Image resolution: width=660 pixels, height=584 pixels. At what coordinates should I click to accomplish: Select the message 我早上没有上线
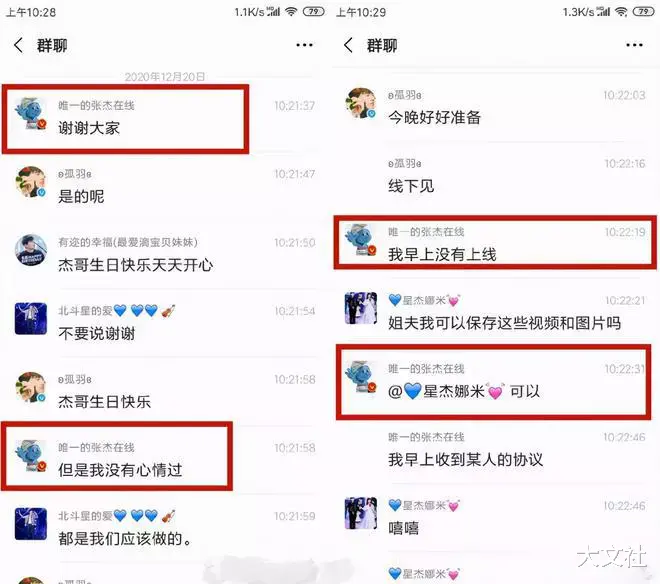(x=442, y=254)
